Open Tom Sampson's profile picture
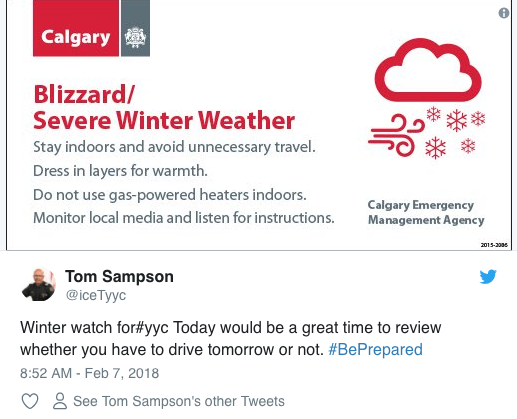Viewport: 517px width, 419px height. (x=39, y=284)
